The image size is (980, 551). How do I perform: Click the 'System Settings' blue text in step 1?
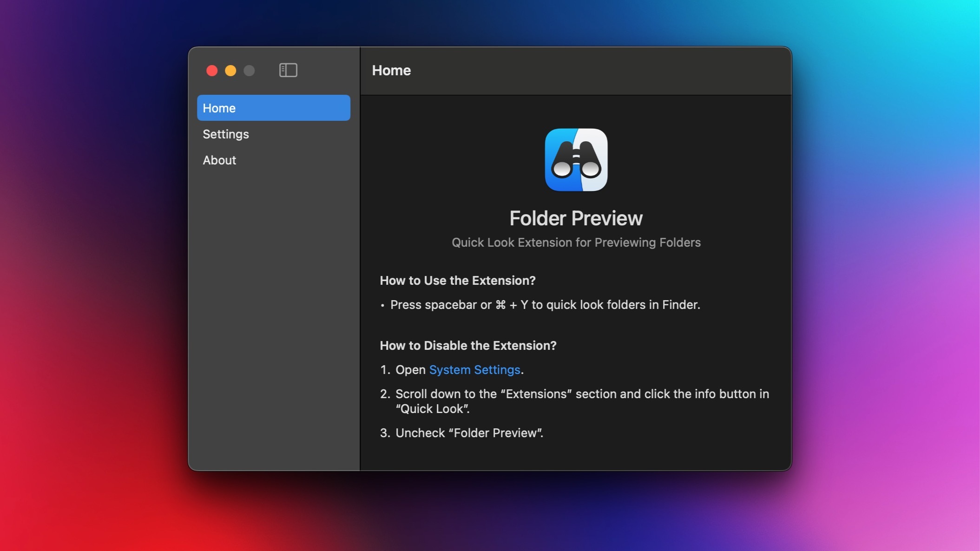[474, 370]
